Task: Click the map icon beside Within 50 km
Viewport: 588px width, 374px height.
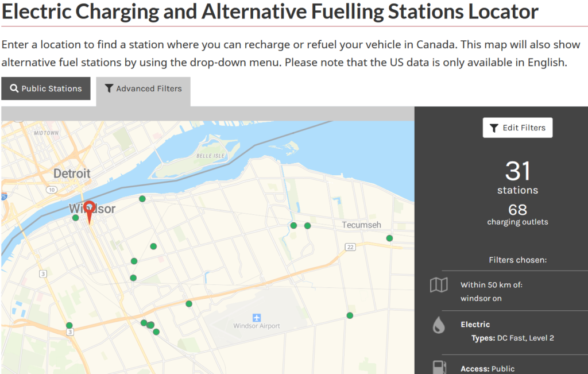Action: [439, 285]
